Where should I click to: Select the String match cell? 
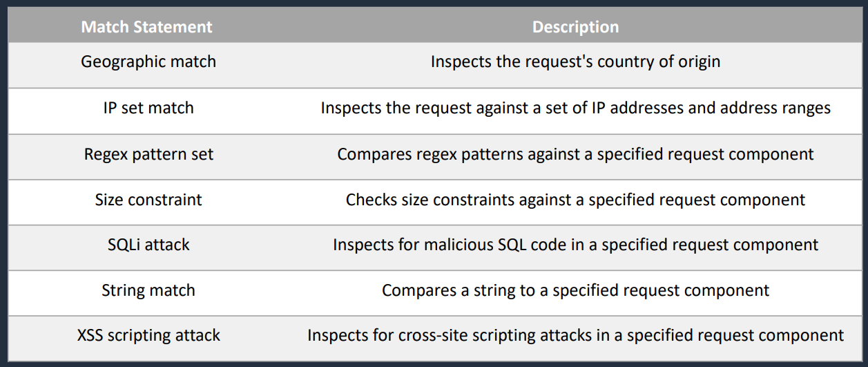pos(148,290)
